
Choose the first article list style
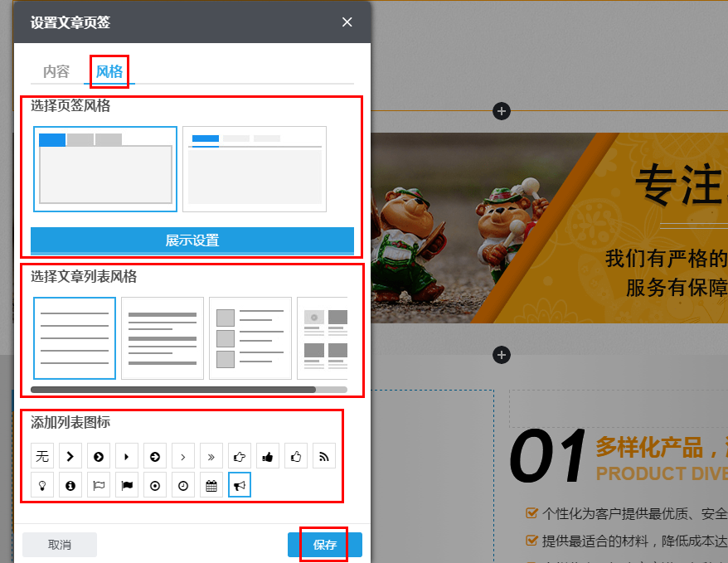tap(75, 337)
